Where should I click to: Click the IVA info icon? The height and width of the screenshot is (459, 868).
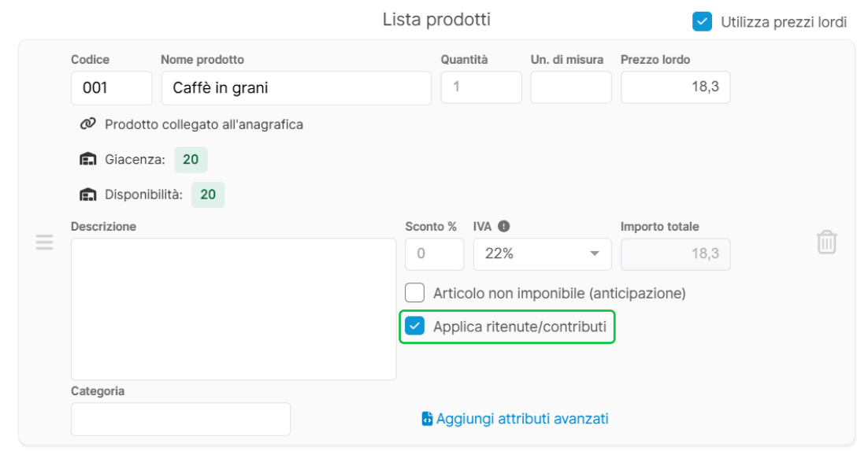coord(504,226)
